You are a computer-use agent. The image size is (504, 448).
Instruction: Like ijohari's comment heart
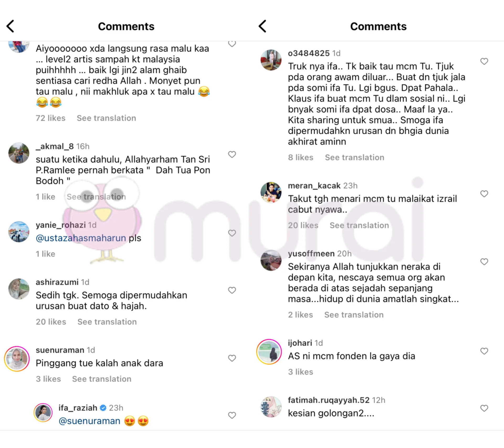coord(484,351)
